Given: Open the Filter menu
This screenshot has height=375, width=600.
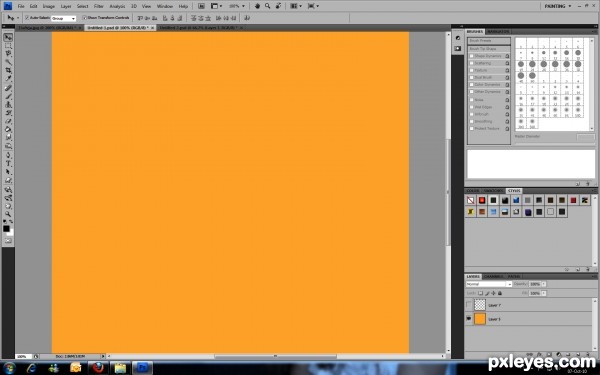Looking at the screenshot, I should point(99,7).
